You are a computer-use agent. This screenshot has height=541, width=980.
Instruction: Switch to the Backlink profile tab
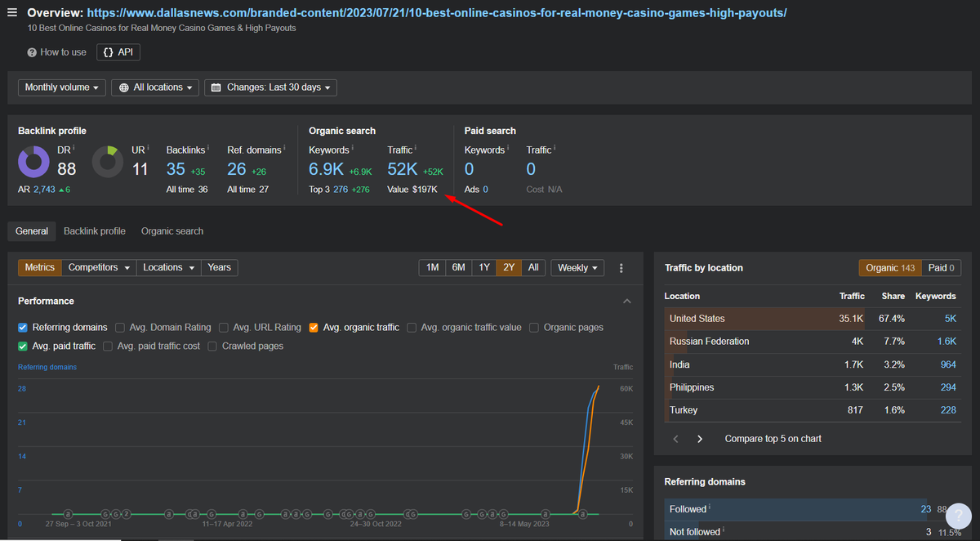[95, 231]
